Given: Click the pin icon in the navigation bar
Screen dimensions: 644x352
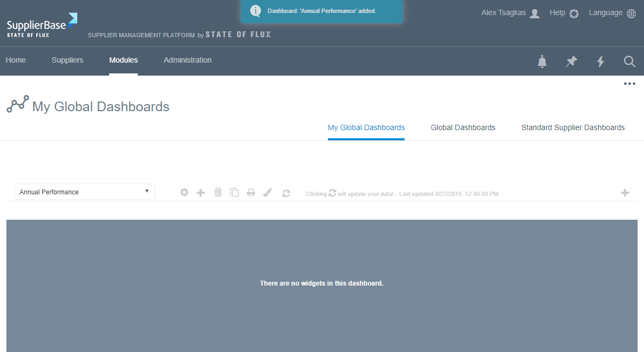Looking at the screenshot, I should pyautogui.click(x=571, y=62).
